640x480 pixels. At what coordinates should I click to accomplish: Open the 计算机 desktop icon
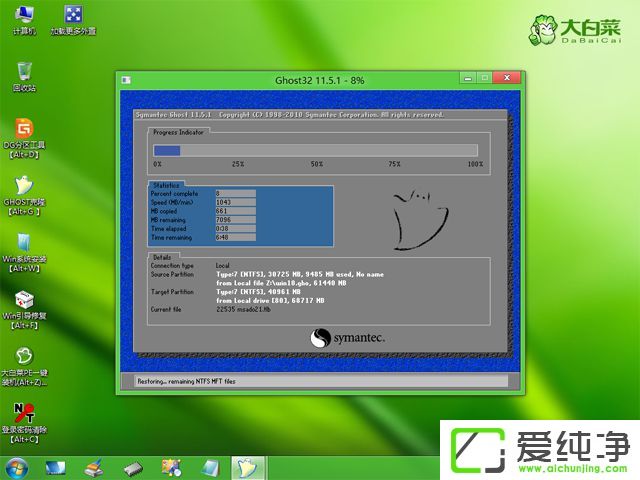click(x=24, y=16)
